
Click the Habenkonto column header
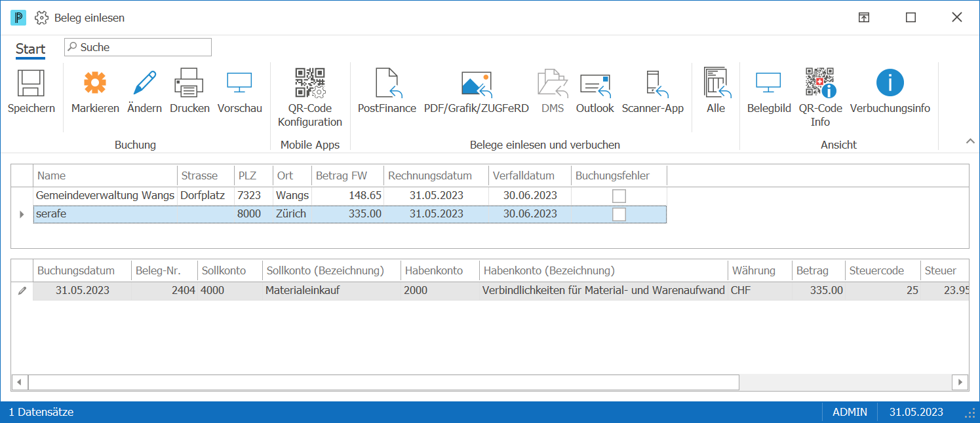tap(439, 270)
